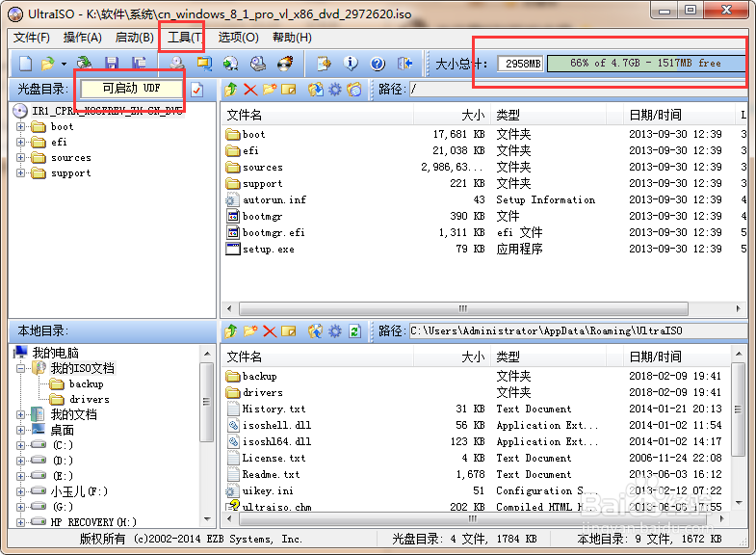Sort disc files by 日期/时间 column header
The width and height of the screenshot is (756, 555).
(679, 115)
